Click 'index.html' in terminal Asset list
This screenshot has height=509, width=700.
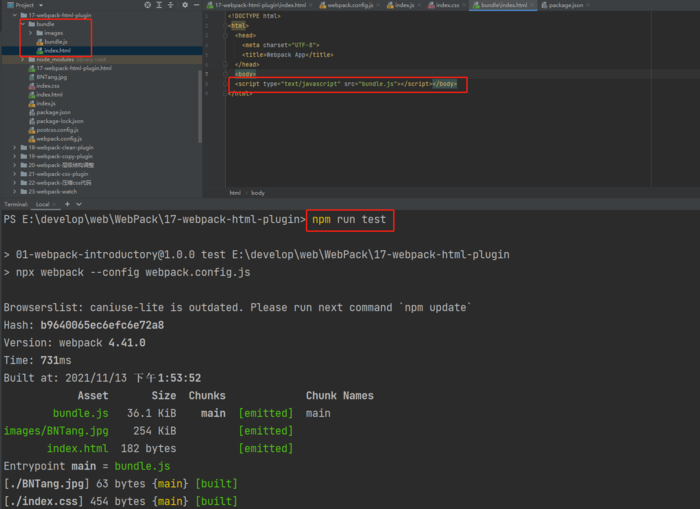pyautogui.click(x=77, y=449)
